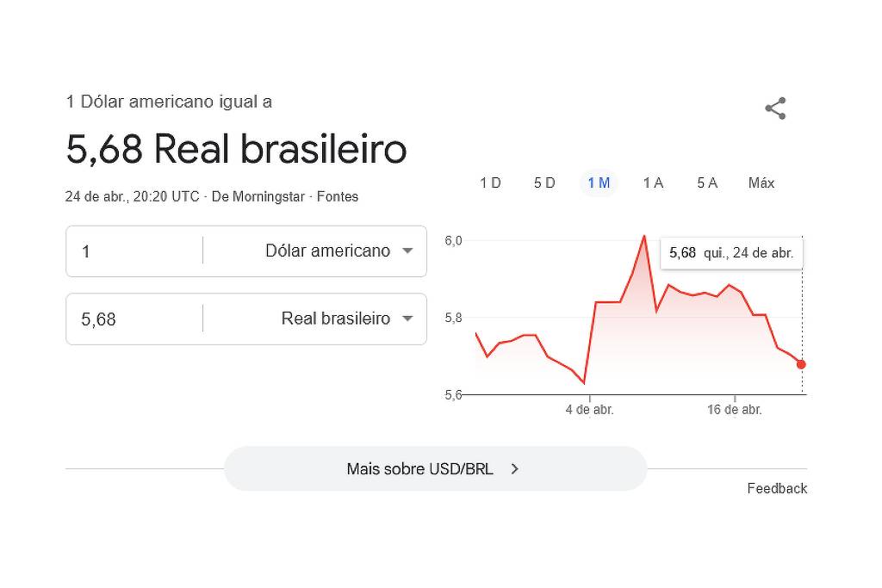Click the red current-value dot on chart
The image size is (882, 588).
tap(801, 364)
